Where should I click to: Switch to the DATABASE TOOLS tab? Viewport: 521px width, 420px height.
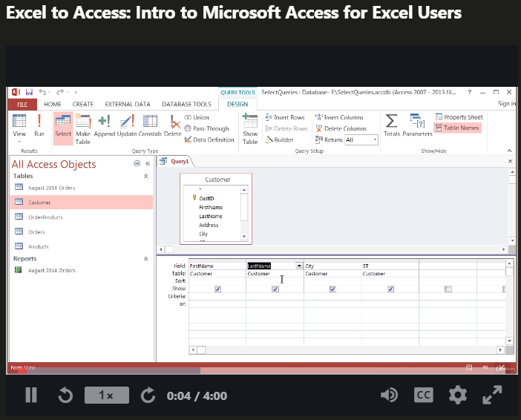coord(186,105)
